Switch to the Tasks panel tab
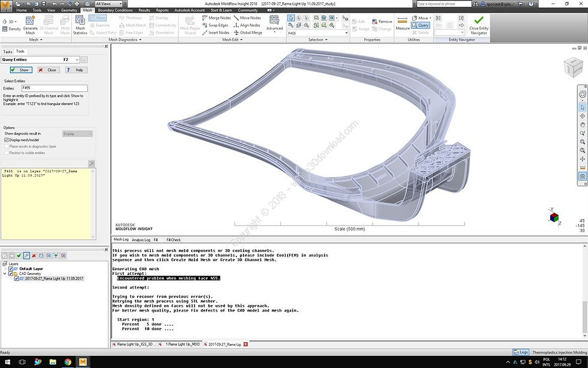This screenshot has width=588, height=368. click(x=7, y=52)
